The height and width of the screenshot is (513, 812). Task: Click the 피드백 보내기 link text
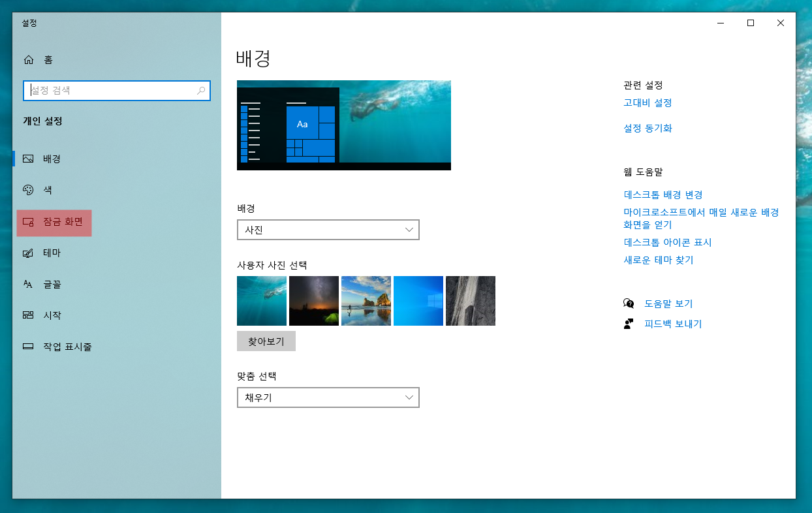[673, 324]
